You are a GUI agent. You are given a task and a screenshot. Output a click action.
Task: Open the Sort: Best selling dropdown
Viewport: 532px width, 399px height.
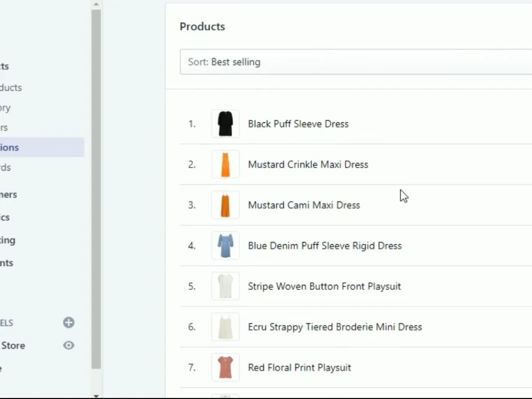point(355,62)
